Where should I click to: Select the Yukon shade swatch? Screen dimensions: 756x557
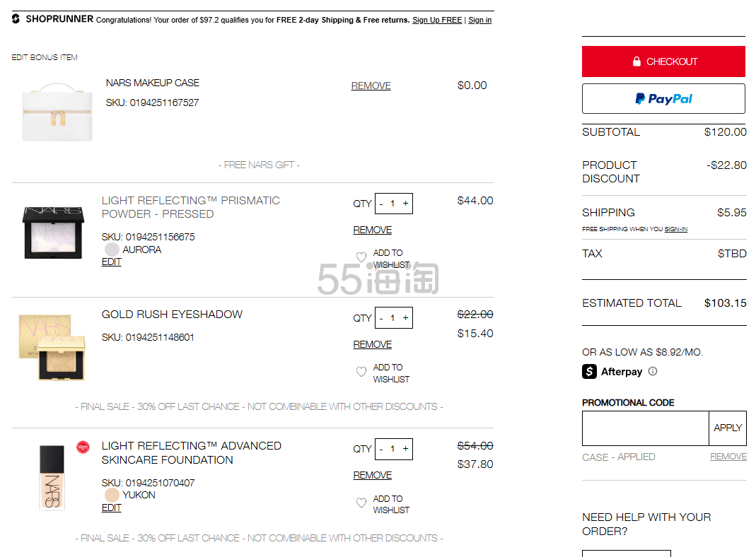coord(112,495)
